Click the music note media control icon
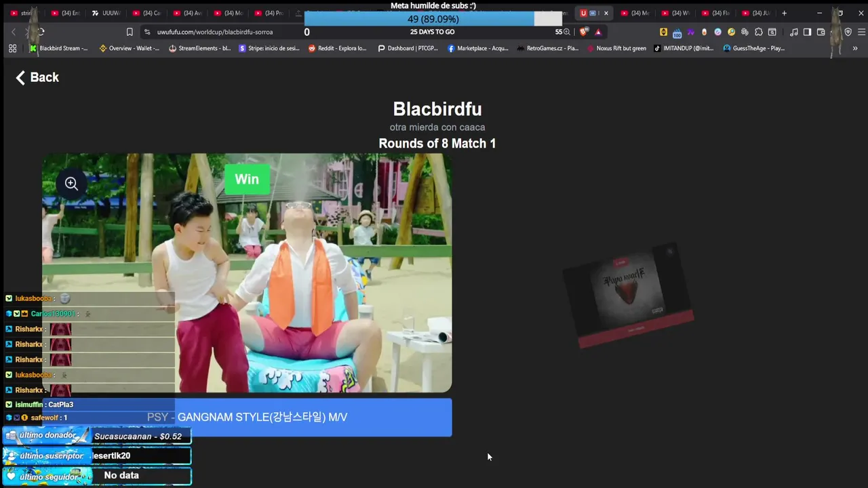The width and height of the screenshot is (868, 488). tap(793, 32)
